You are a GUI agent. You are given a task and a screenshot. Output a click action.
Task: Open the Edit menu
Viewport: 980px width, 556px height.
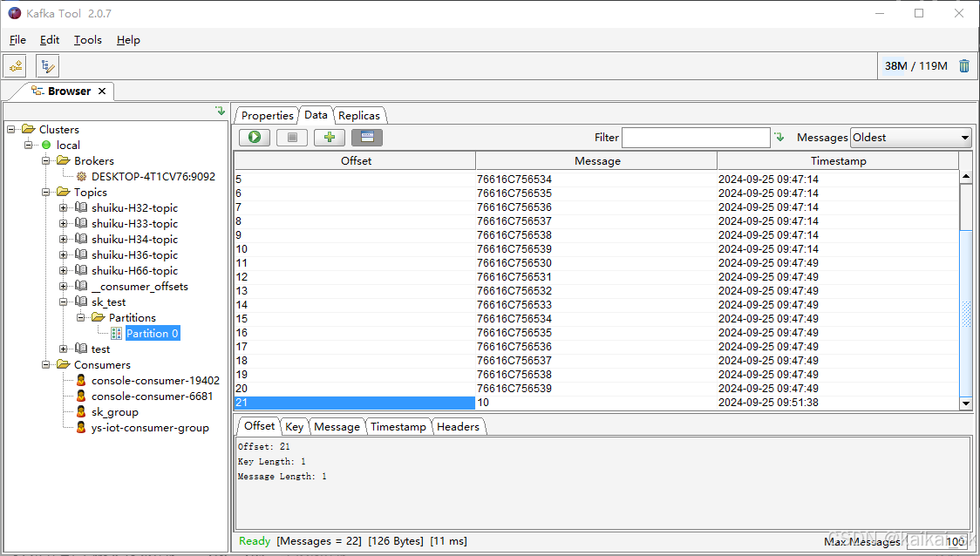pyautogui.click(x=50, y=40)
